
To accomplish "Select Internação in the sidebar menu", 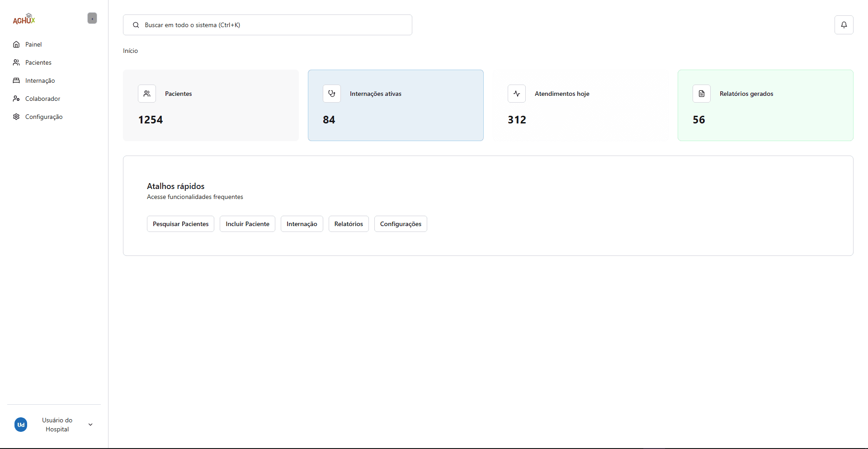I will click(40, 80).
